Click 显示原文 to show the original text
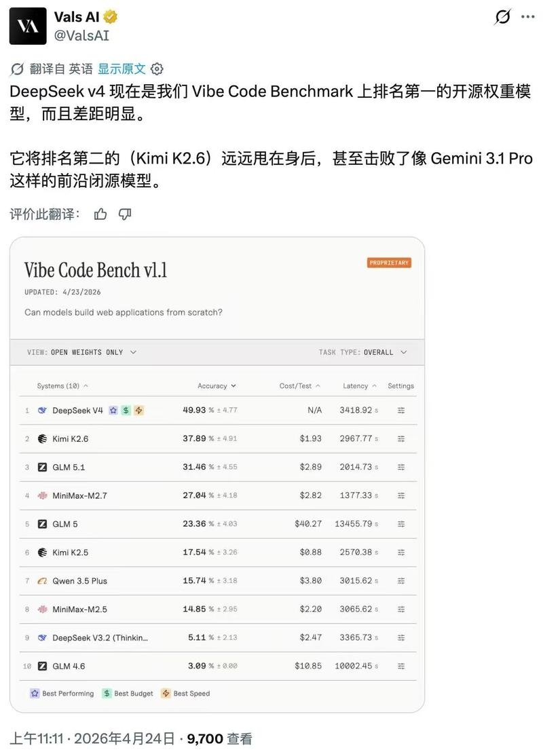The image size is (543, 756). [121, 69]
